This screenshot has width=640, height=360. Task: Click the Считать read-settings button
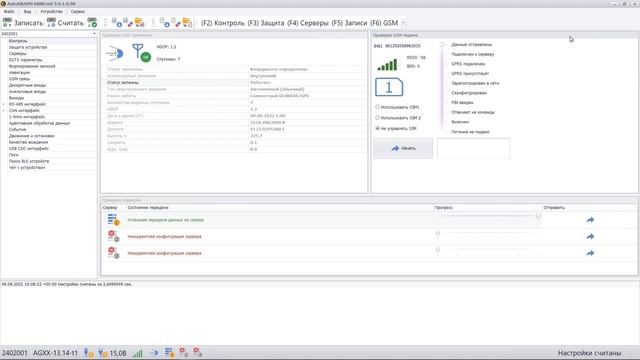(x=65, y=23)
